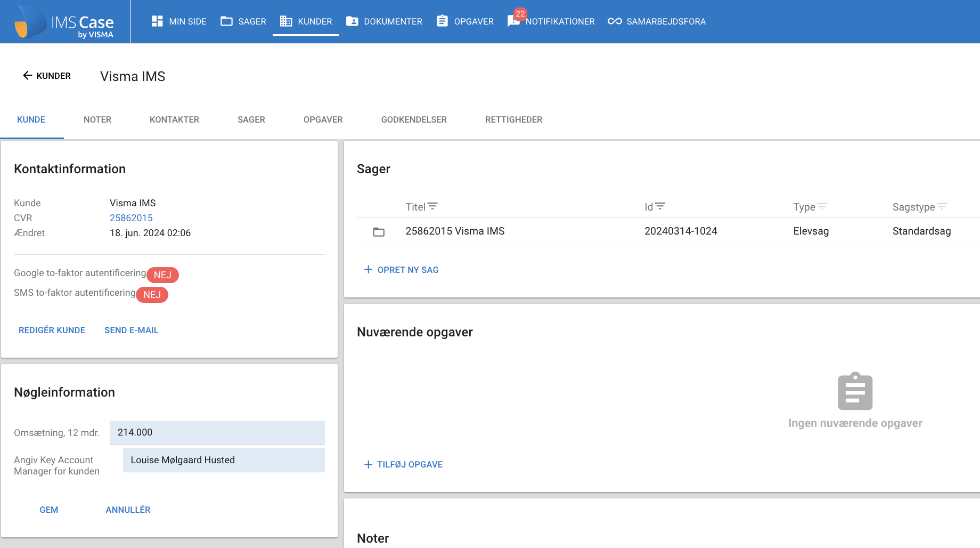Click the Key Account Manager input field
Screen dimensions: 980x548
[x=224, y=460]
